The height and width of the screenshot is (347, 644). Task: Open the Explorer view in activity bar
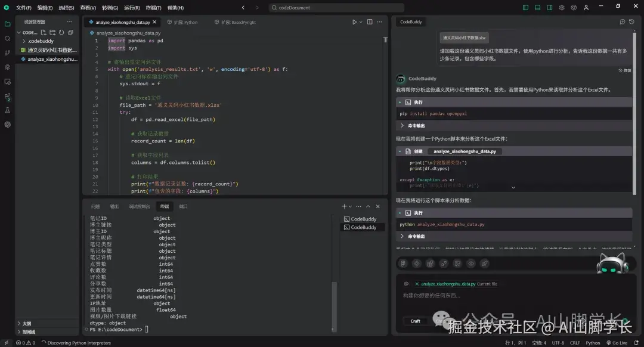(x=7, y=24)
